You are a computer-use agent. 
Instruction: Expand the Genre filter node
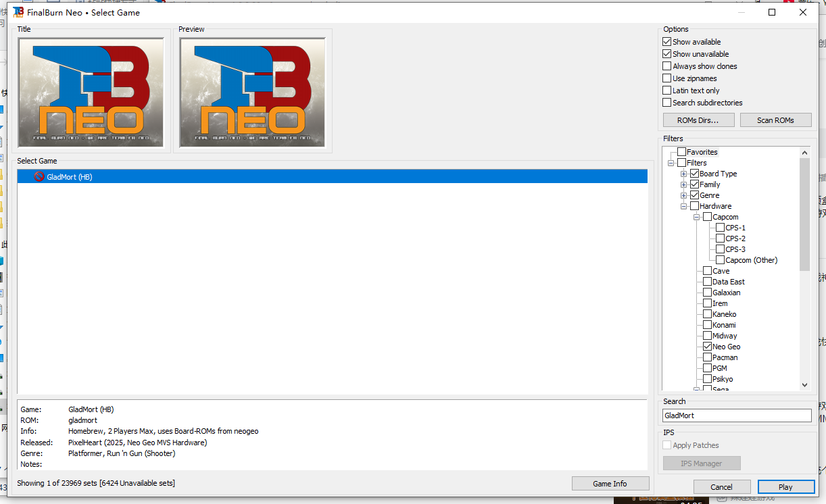684,195
